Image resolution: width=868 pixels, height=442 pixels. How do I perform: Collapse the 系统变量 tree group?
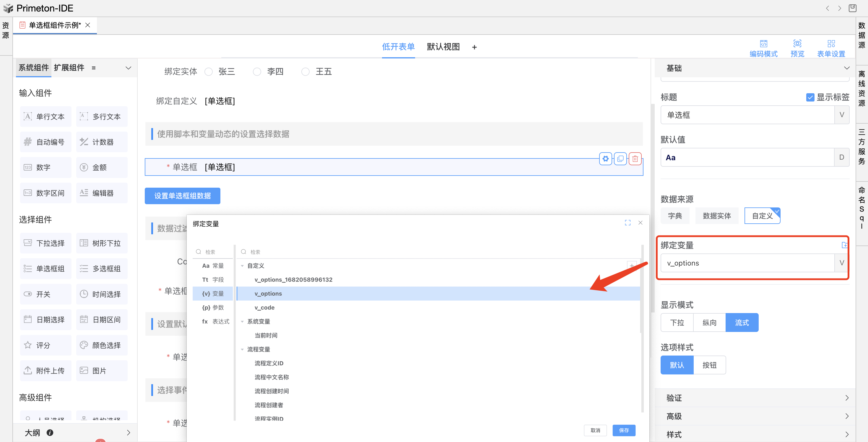pyautogui.click(x=242, y=322)
